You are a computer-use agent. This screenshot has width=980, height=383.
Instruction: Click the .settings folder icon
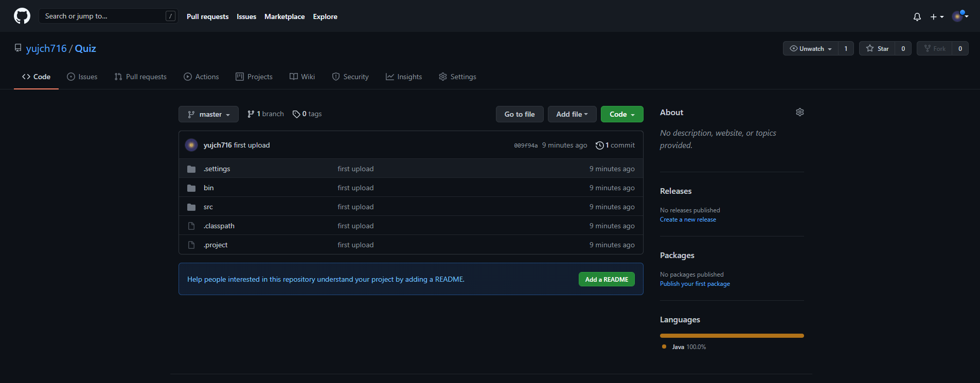pos(191,169)
